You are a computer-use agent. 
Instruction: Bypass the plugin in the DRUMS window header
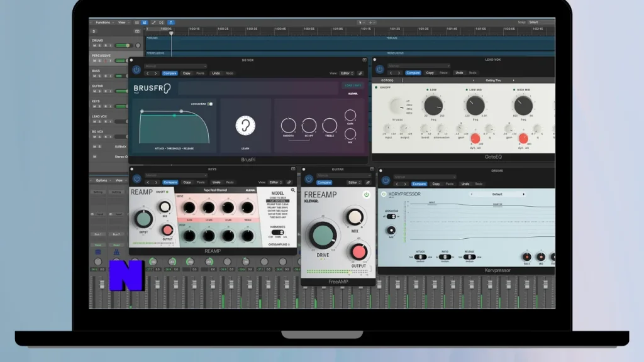(x=386, y=180)
